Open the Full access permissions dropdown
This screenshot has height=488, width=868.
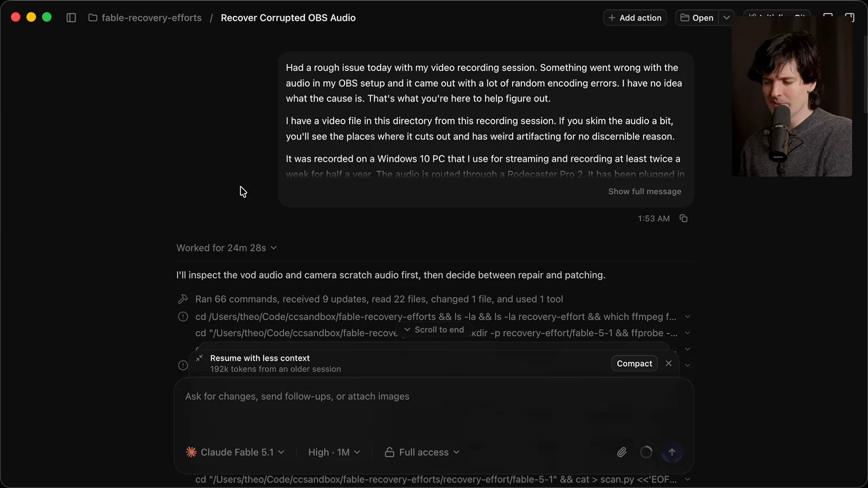tap(422, 452)
